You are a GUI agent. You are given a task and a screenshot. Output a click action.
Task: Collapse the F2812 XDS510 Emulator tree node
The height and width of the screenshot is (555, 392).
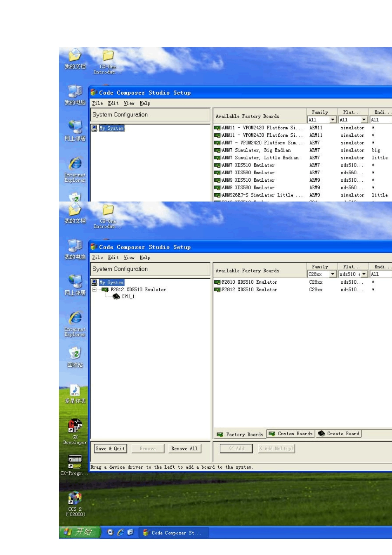pos(94,290)
